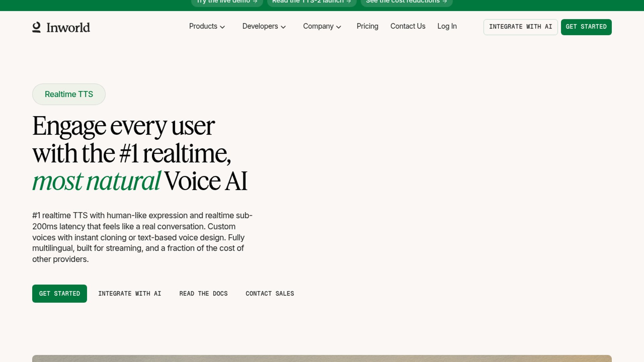Click the "most natural" green italic text
Image resolution: width=644 pixels, height=362 pixels.
[96, 181]
